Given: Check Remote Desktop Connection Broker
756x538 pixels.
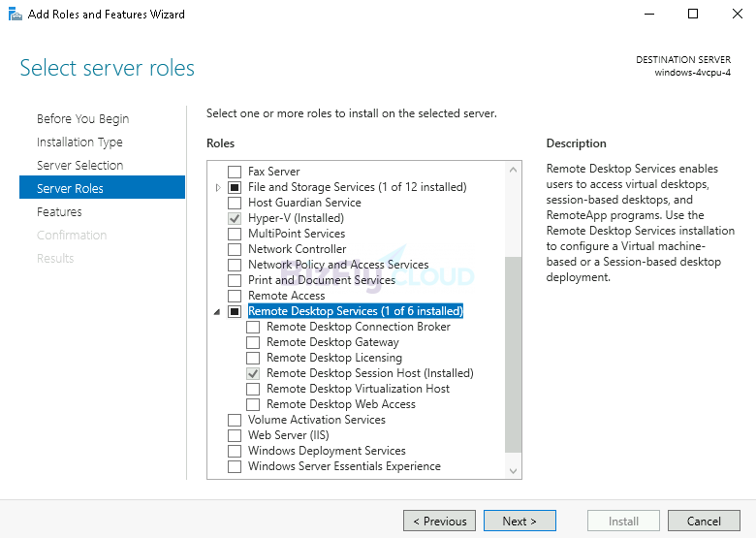Looking at the screenshot, I should pyautogui.click(x=253, y=328).
